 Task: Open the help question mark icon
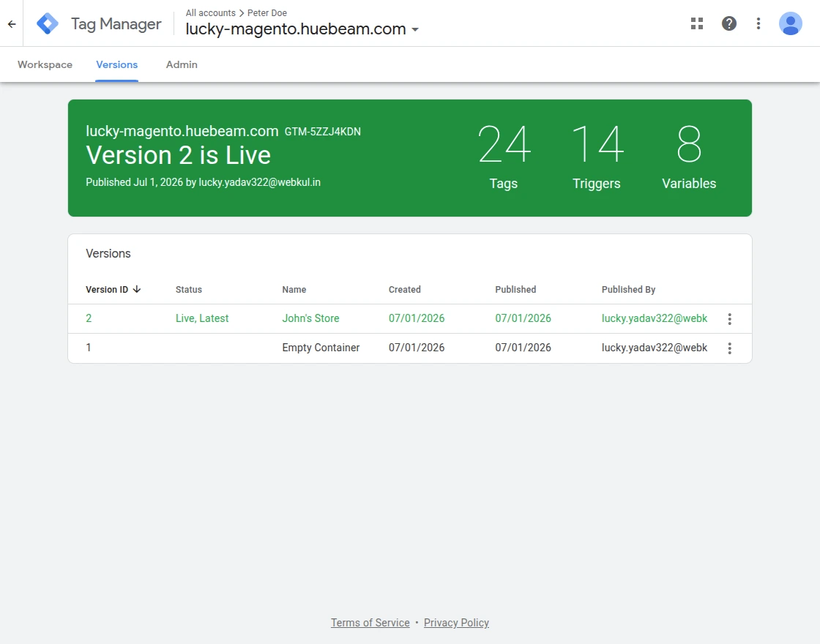click(729, 23)
